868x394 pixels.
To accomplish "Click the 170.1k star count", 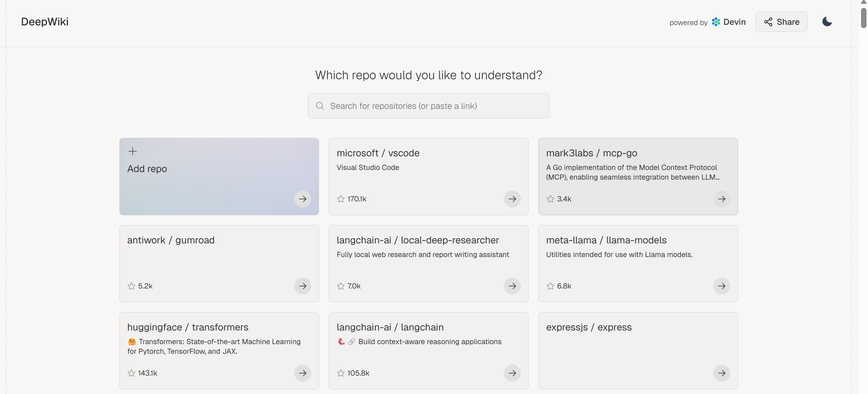I will pyautogui.click(x=357, y=199).
